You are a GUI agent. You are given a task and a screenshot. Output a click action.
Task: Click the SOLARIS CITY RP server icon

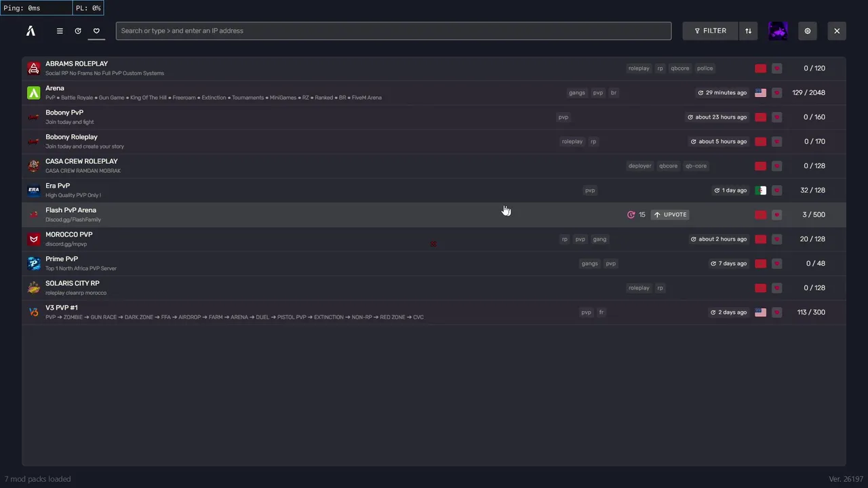(x=33, y=287)
